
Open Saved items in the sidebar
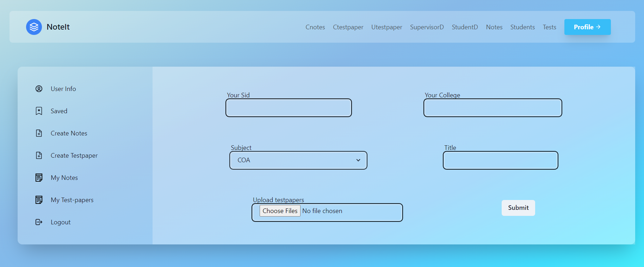[x=59, y=111]
